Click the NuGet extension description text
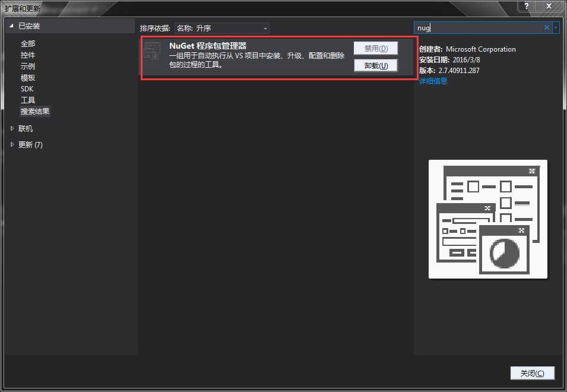The height and width of the screenshot is (392, 567). click(256, 60)
